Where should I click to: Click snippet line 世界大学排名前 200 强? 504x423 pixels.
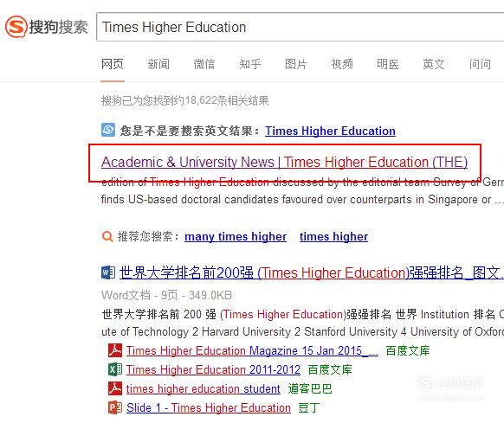(x=302, y=314)
